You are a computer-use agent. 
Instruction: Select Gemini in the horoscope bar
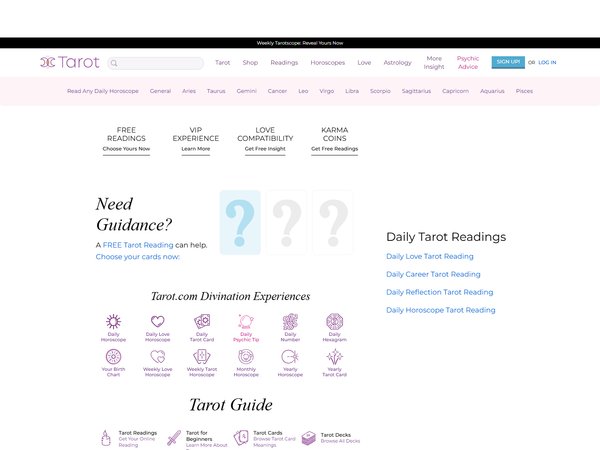click(246, 91)
